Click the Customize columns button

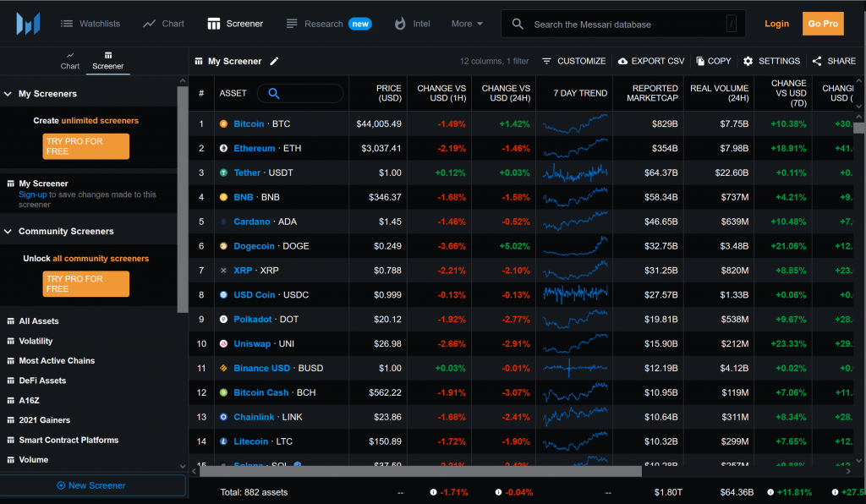pyautogui.click(x=574, y=61)
